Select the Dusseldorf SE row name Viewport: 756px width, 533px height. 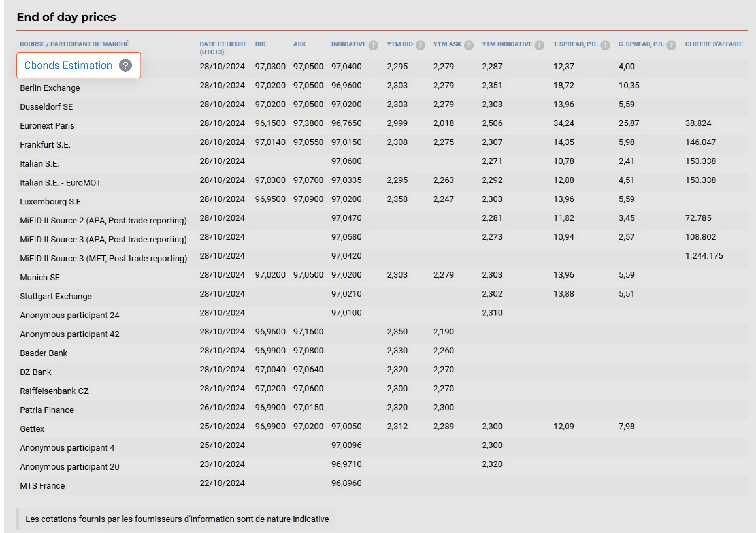click(x=46, y=107)
